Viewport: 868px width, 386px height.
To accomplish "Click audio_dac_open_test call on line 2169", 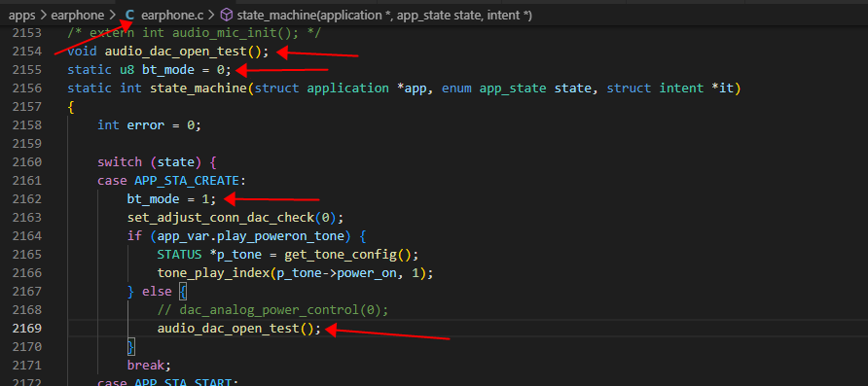I will [x=228, y=328].
